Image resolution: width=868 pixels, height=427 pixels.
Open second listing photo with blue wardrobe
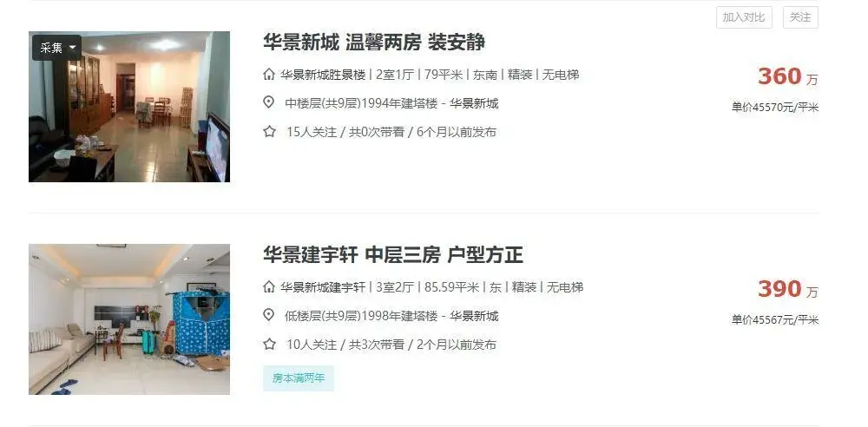point(129,319)
